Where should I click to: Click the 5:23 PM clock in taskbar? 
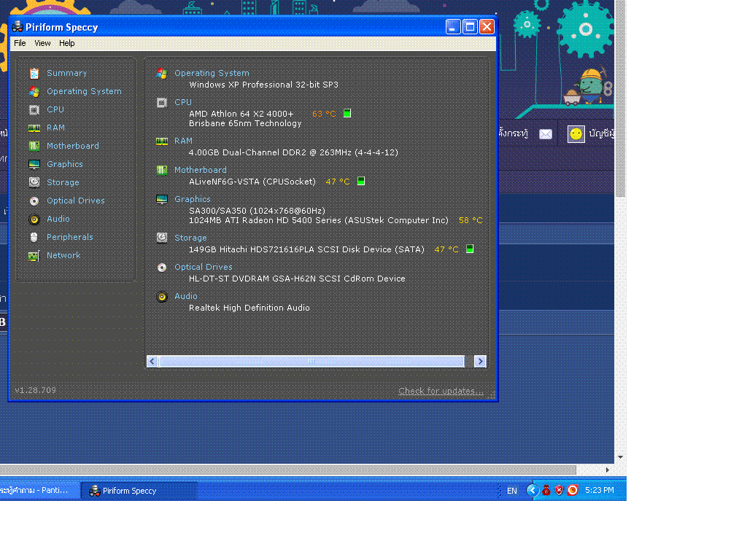coord(600,490)
